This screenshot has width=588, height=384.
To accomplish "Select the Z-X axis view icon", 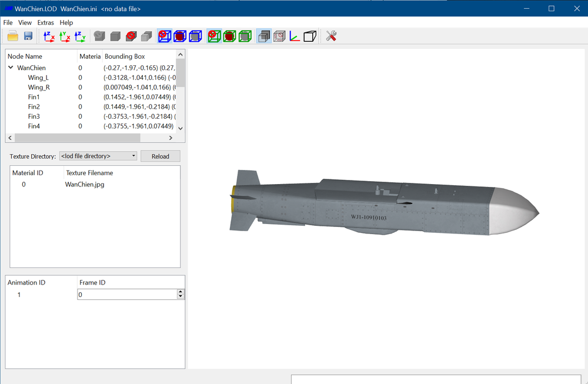I will click(49, 36).
